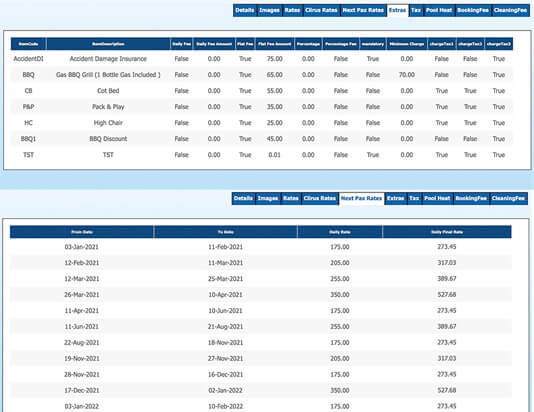Select the BBQ Discount description cell
This screenshot has width=534, height=412.
tap(108, 139)
